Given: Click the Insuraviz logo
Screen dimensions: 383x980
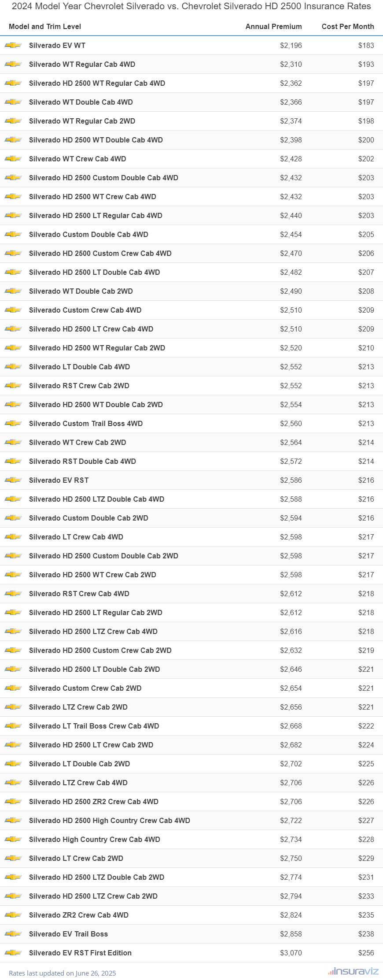Looking at the screenshot, I should (353, 972).
